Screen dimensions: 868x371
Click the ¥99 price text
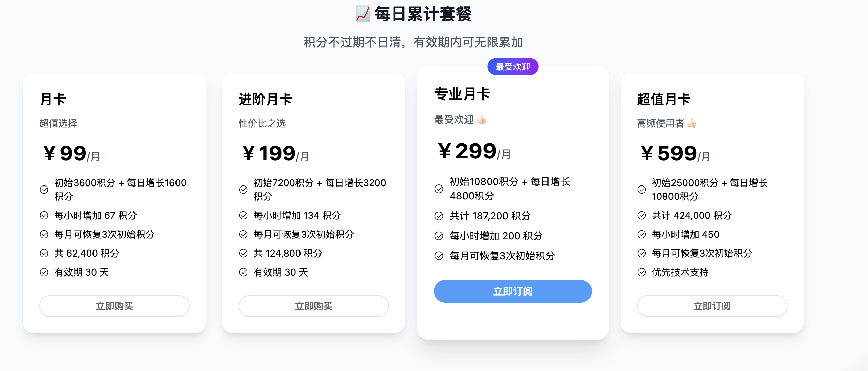click(x=65, y=154)
